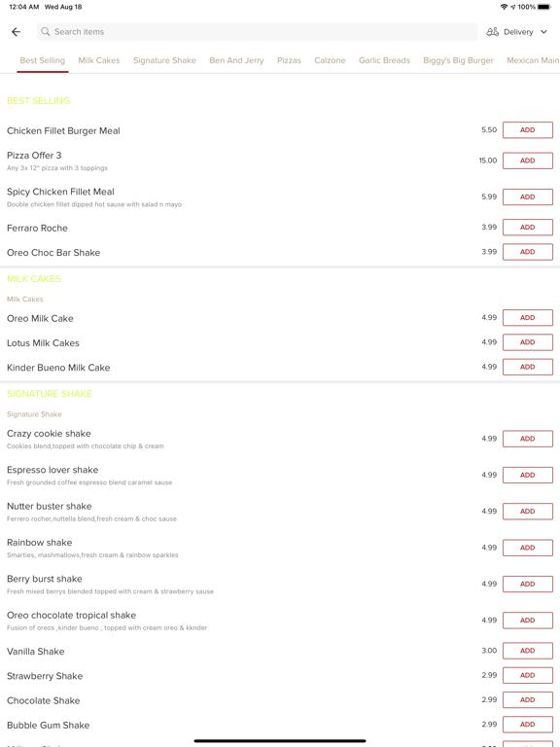Open the Garlic Breads tab
The image size is (560, 747).
click(x=384, y=60)
